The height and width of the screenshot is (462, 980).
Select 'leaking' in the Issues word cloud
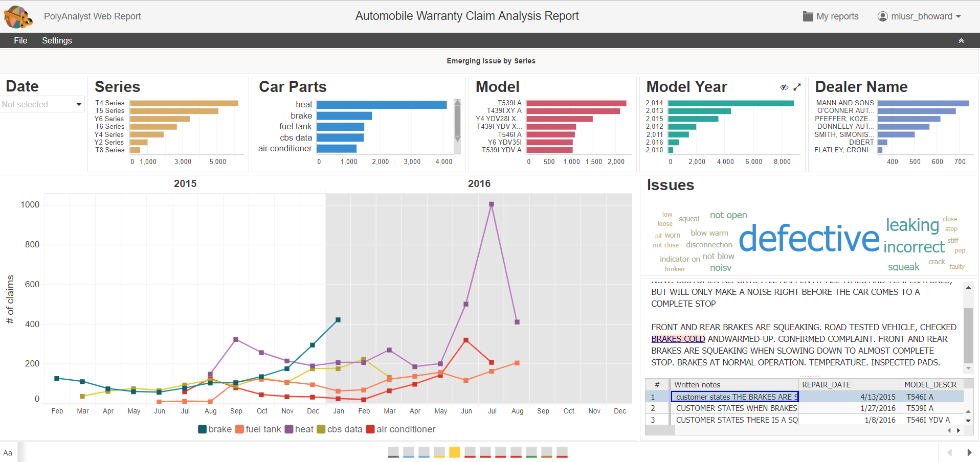tap(912, 225)
